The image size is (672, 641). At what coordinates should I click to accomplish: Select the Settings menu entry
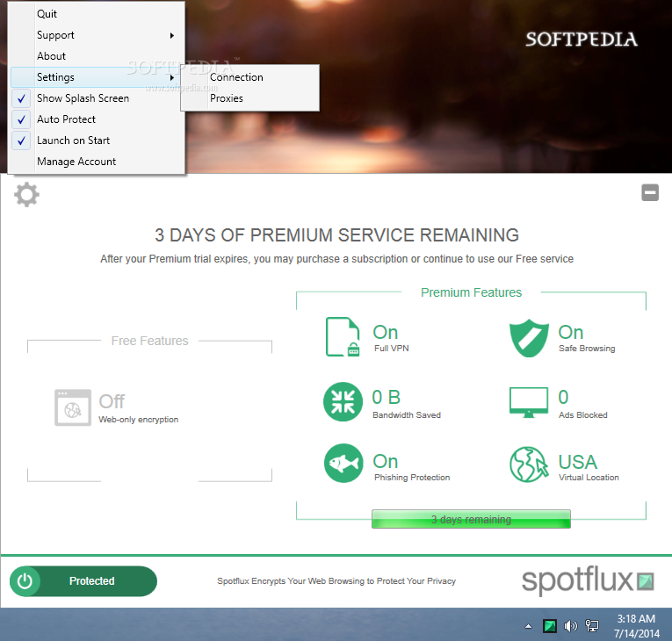point(97,77)
